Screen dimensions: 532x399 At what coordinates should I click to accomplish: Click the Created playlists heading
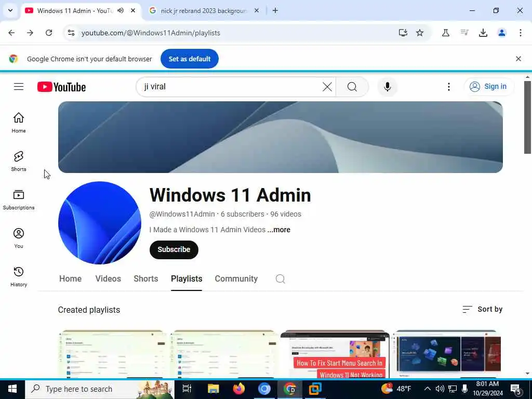pos(89,310)
